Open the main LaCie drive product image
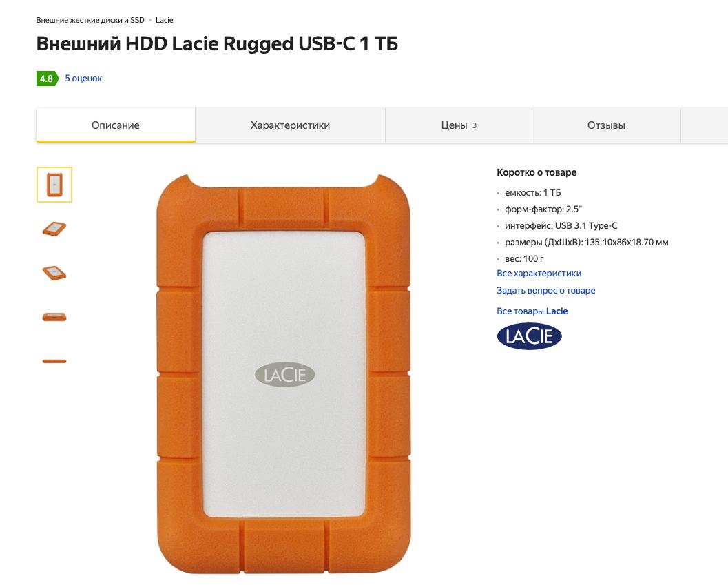Image resolution: width=728 pixels, height=585 pixels. pos(284,374)
